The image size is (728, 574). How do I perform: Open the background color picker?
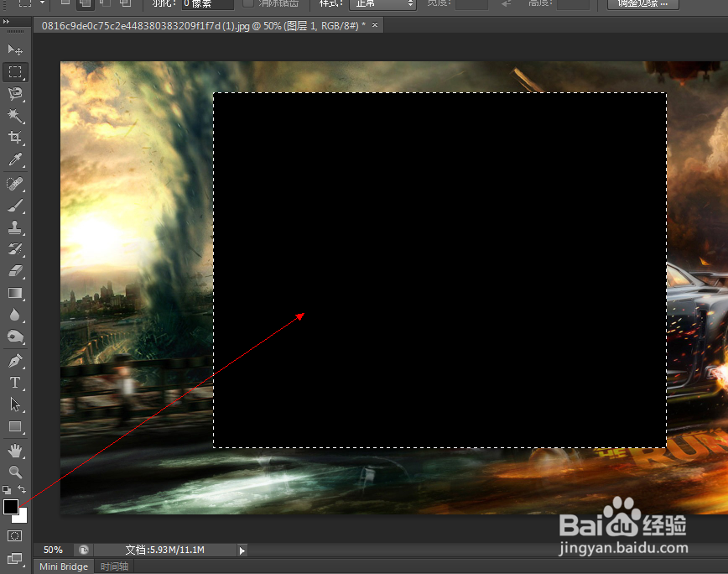coord(23,518)
